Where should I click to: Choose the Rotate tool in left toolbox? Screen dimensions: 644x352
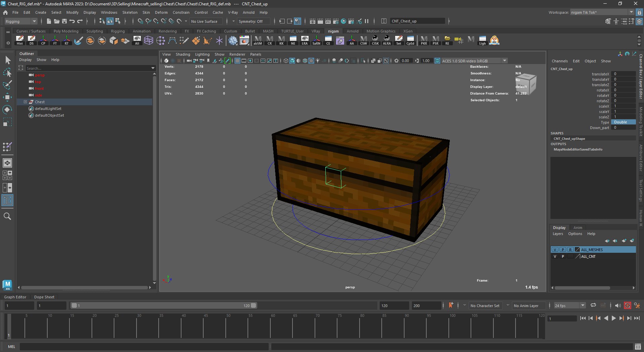[x=7, y=110]
